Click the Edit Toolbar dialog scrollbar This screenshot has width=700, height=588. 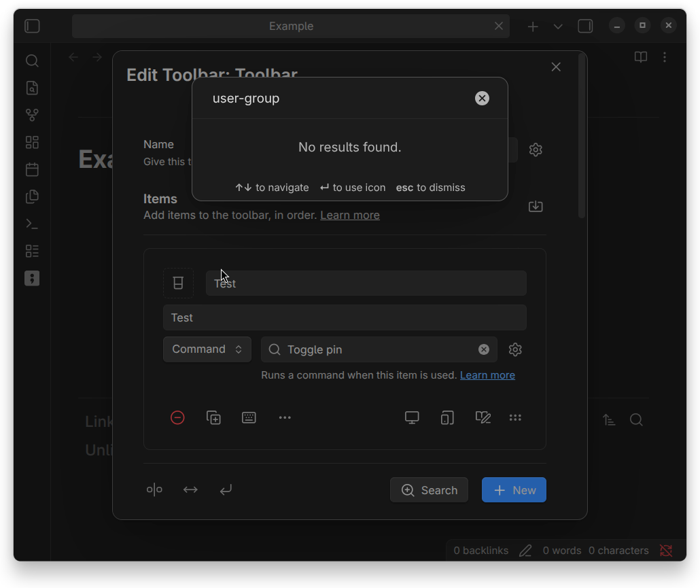581,136
